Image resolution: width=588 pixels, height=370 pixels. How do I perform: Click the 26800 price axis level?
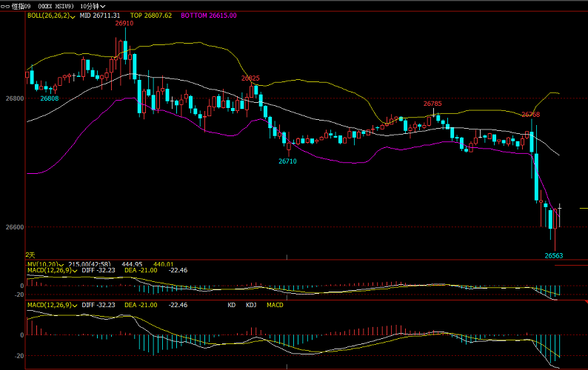(14, 98)
